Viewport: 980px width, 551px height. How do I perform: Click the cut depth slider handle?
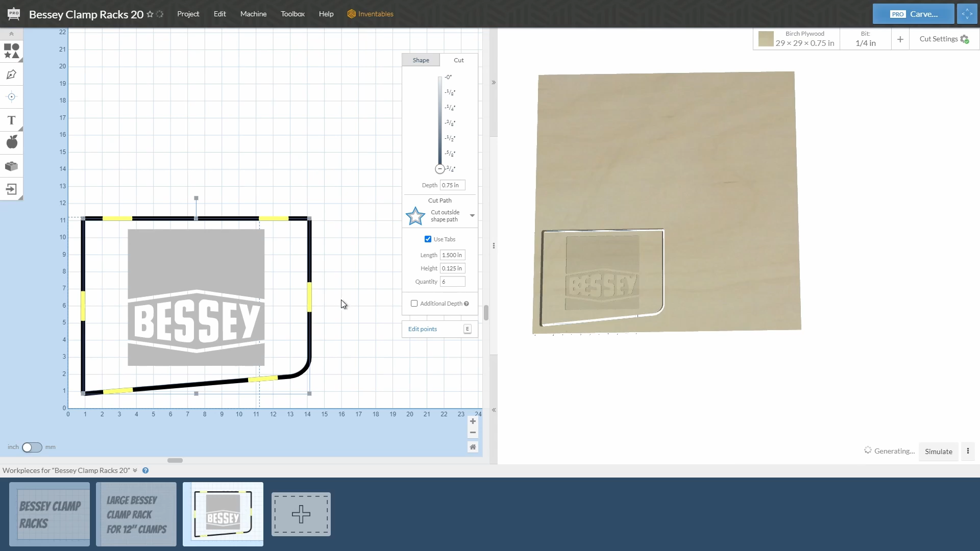click(x=439, y=169)
